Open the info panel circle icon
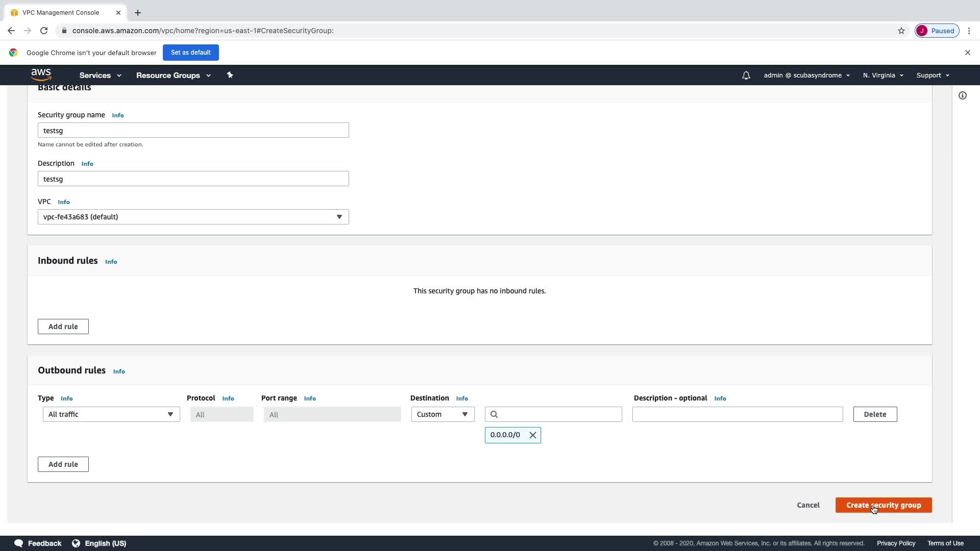The width and height of the screenshot is (980, 551). (962, 95)
